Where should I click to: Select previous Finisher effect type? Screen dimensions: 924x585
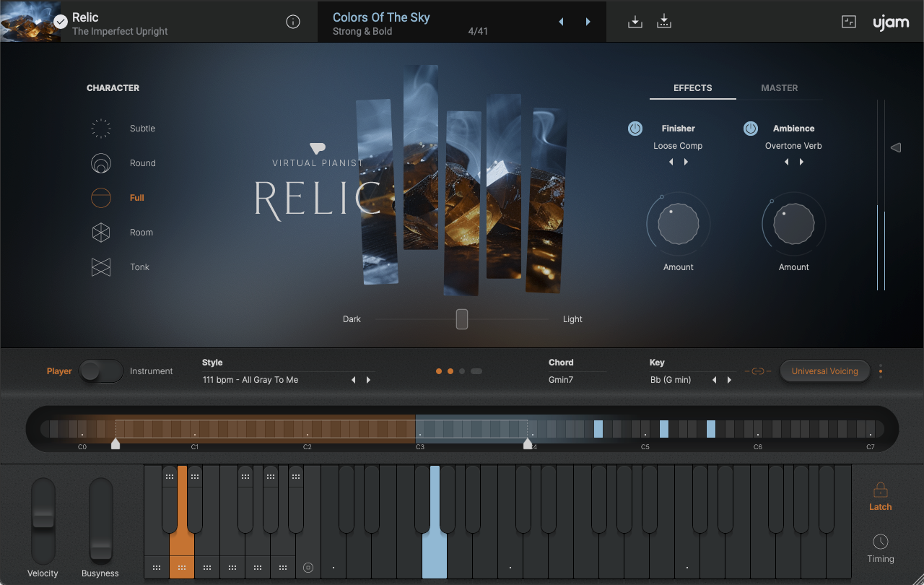[671, 162]
